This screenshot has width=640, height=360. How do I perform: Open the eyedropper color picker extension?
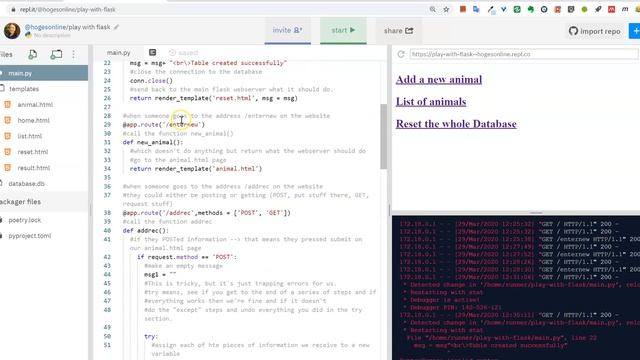(491, 9)
